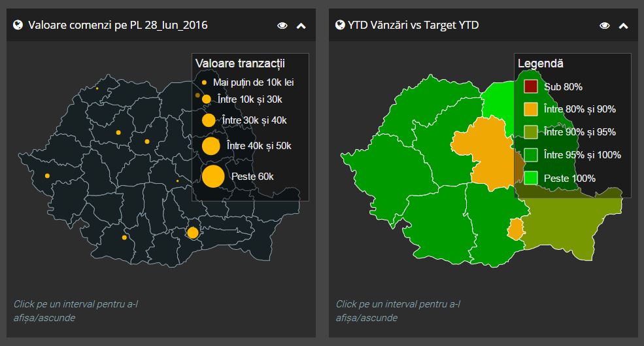Collapse the Valoare comenzi panel with chevron
644x346 pixels.
point(301,26)
